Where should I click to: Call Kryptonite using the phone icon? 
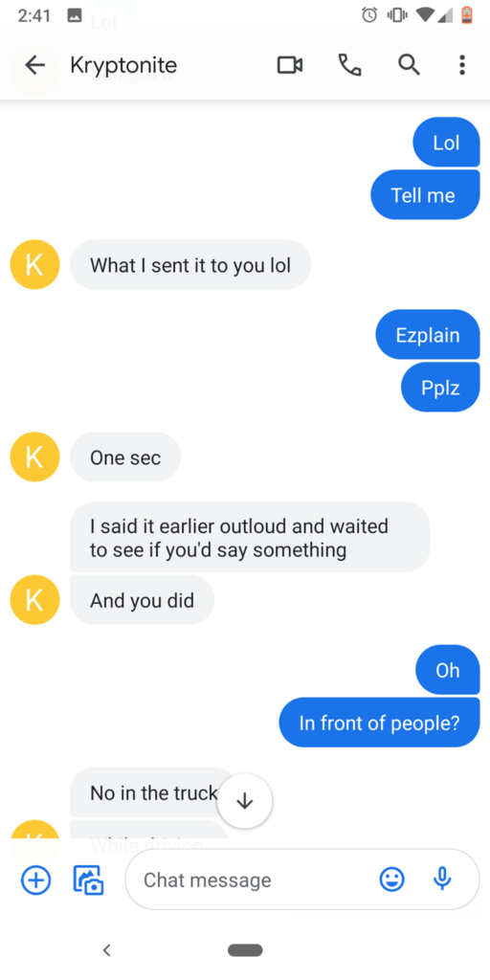point(349,64)
